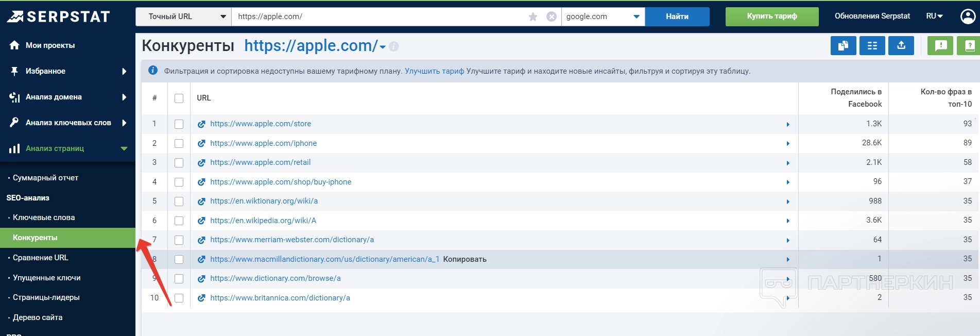Screen dimensions: 980x336
Task: Open Ключевые слова menu item
Action: click(44, 217)
